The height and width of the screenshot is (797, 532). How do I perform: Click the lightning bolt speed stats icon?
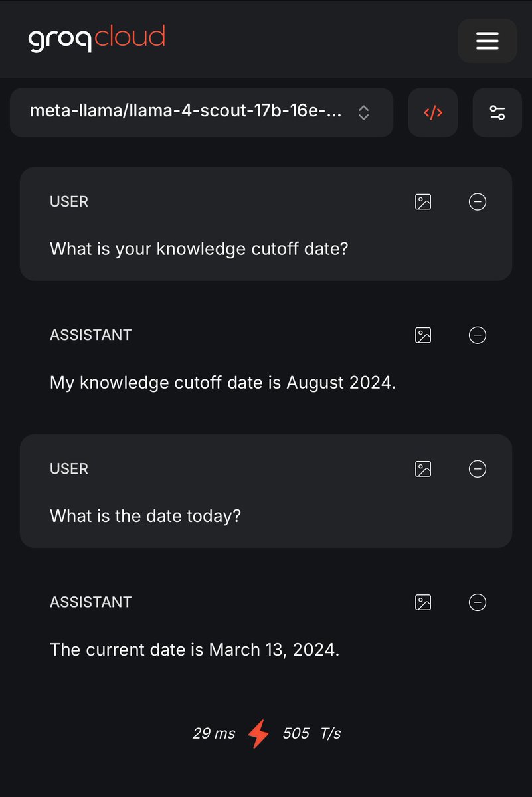pos(258,734)
